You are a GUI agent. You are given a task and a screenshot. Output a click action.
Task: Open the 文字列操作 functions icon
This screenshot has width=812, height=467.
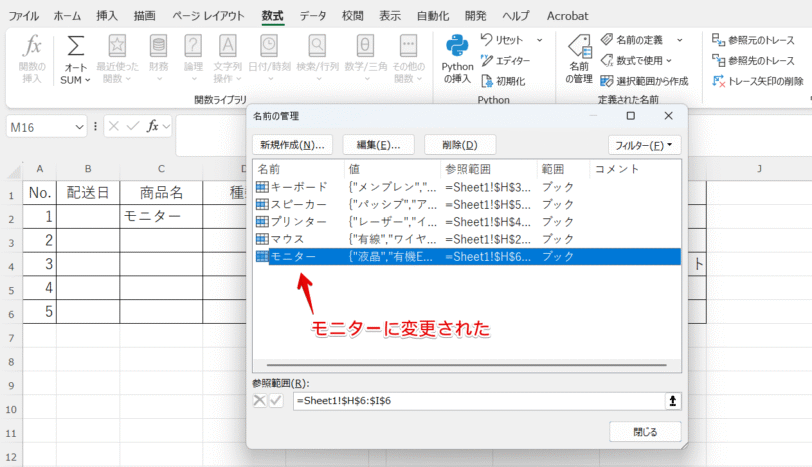(x=227, y=46)
